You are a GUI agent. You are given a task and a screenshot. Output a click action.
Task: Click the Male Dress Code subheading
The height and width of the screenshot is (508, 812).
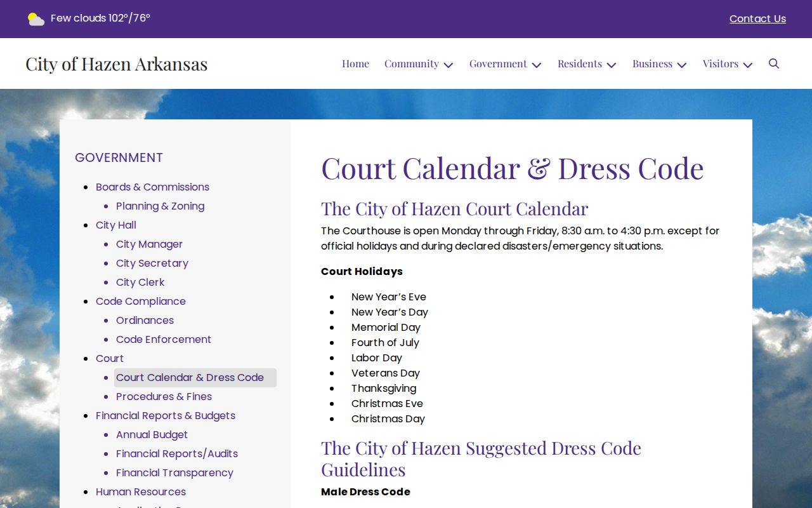pyautogui.click(x=365, y=491)
